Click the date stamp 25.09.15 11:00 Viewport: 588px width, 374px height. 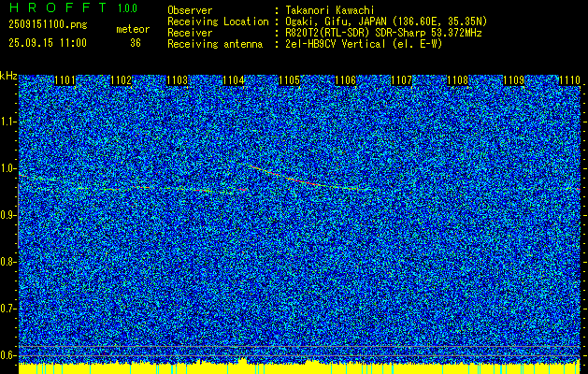click(48, 43)
